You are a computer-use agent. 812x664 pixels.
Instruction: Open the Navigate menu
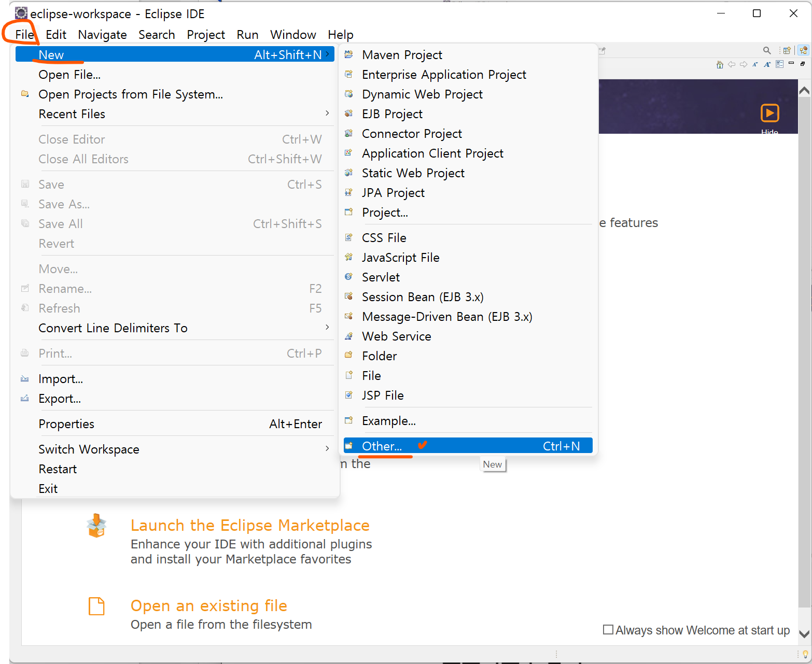click(103, 35)
